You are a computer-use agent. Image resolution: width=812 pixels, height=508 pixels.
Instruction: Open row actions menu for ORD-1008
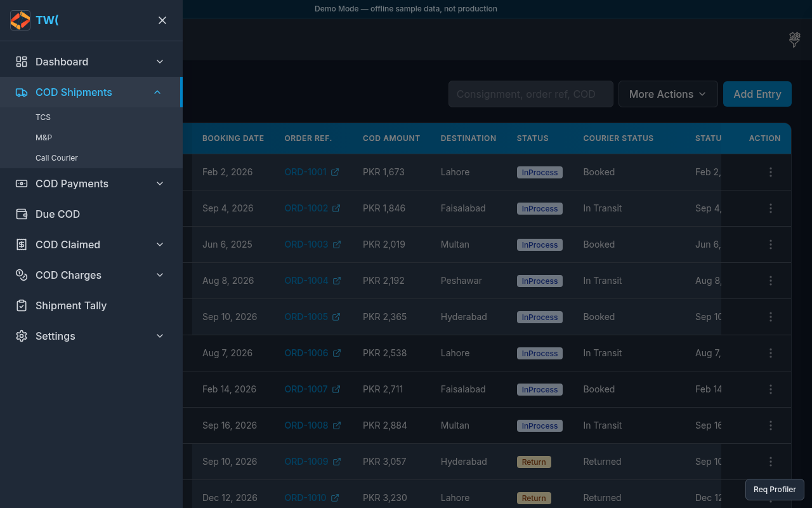[771, 425]
